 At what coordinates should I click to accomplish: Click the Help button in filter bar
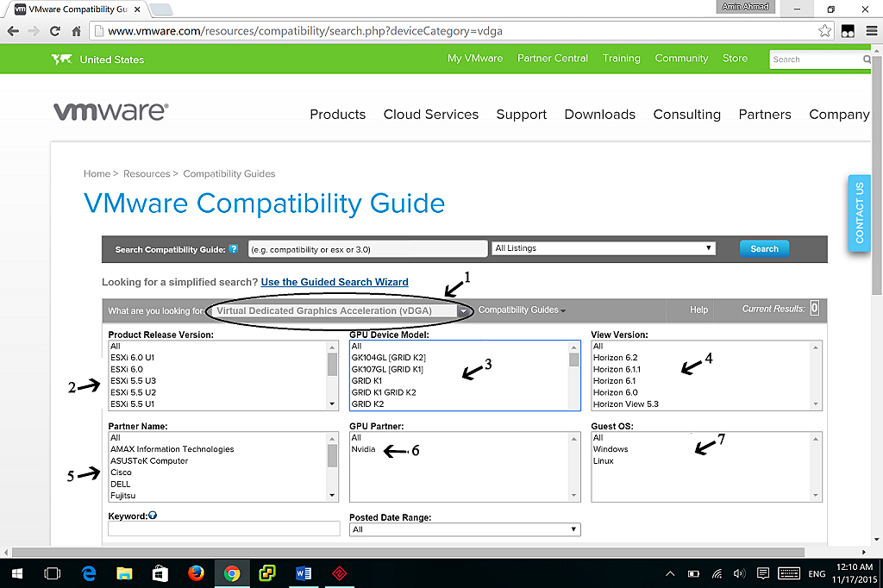[x=698, y=310]
